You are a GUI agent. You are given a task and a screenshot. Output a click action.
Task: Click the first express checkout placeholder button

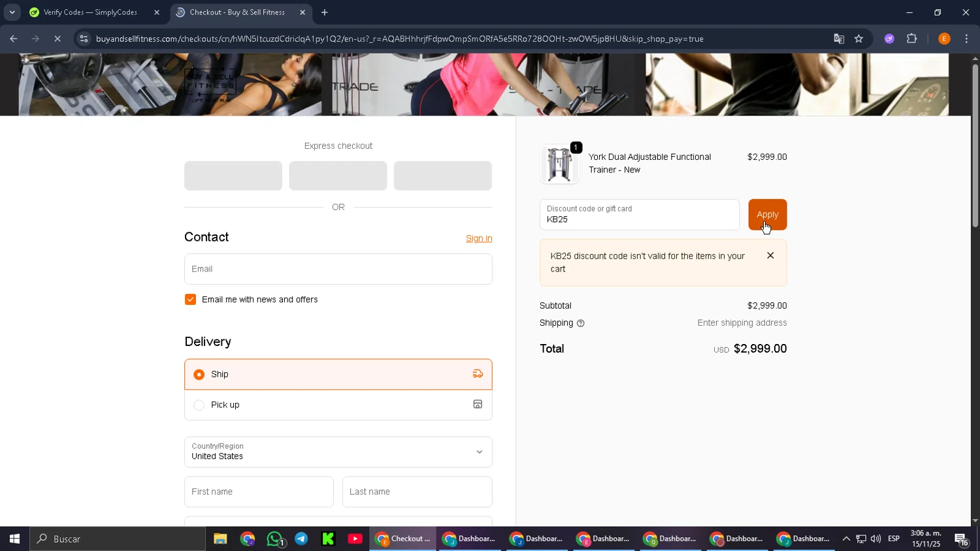pos(233,176)
